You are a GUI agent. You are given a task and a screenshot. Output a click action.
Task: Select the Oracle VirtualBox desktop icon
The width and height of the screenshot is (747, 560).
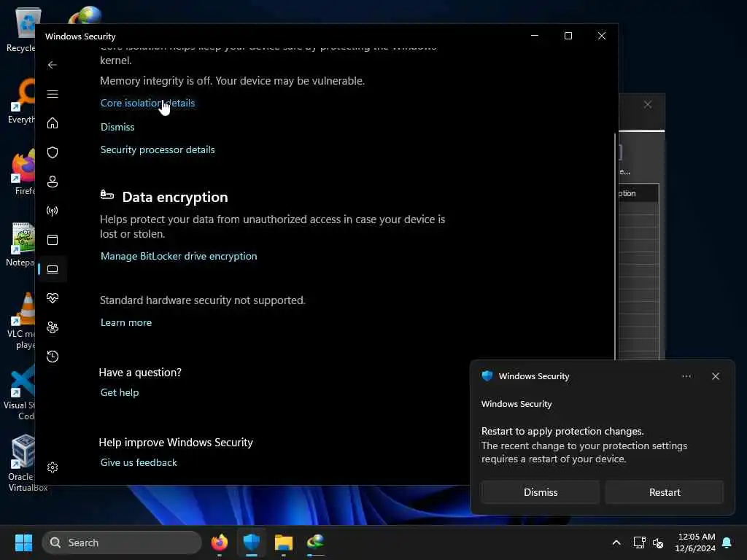[x=23, y=462]
